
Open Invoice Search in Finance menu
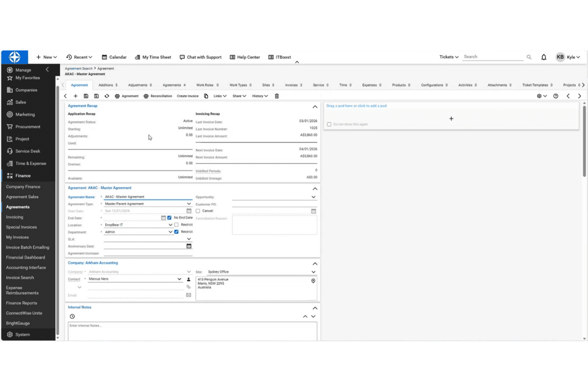[20, 278]
